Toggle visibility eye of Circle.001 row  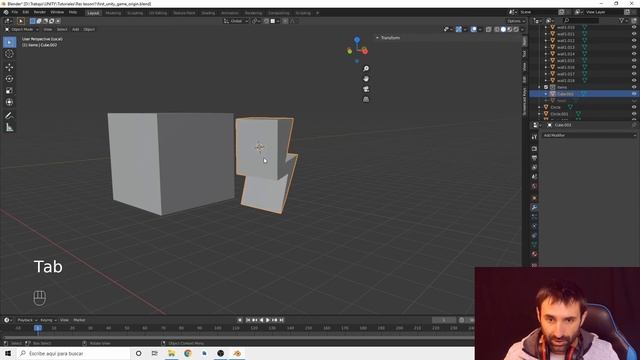click(634, 114)
